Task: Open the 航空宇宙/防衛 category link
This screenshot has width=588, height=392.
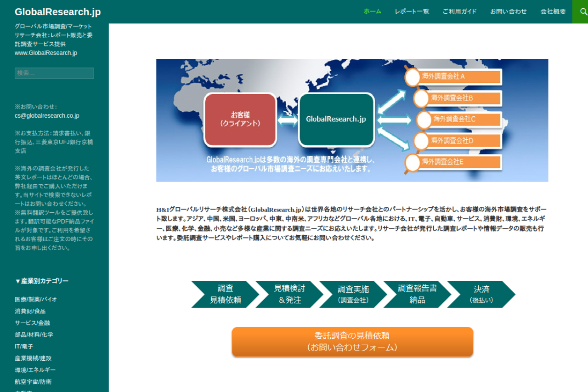Action: coord(33,382)
